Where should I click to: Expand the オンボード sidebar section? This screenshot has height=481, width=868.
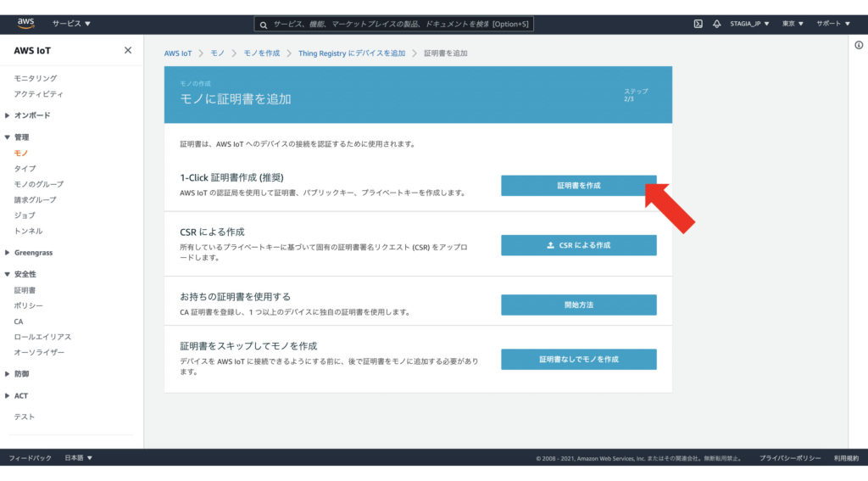31,115
